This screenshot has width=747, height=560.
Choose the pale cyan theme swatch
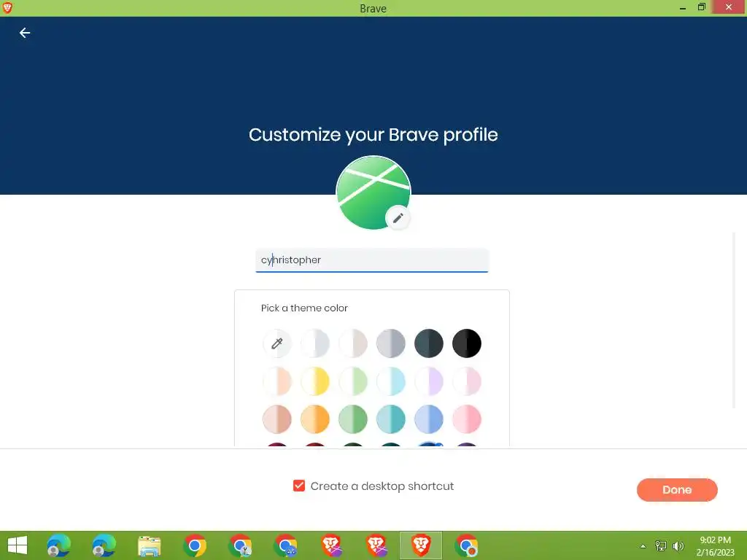[391, 381]
